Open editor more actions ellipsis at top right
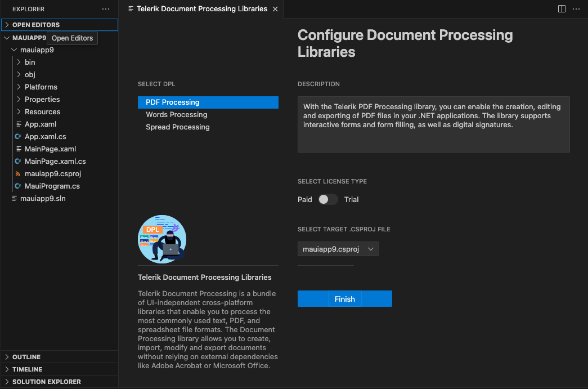The height and width of the screenshot is (389, 588). tap(576, 9)
